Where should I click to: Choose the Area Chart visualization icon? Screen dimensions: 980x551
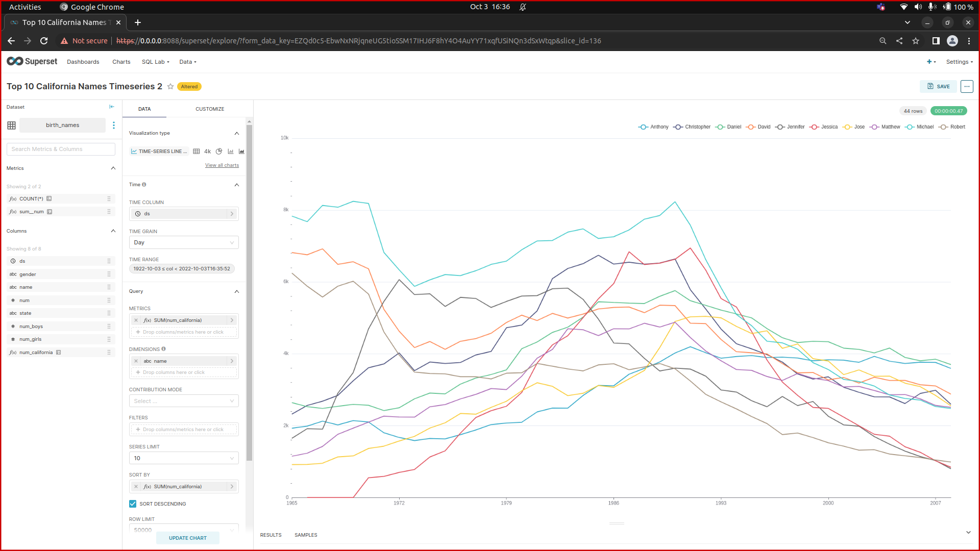tap(241, 151)
